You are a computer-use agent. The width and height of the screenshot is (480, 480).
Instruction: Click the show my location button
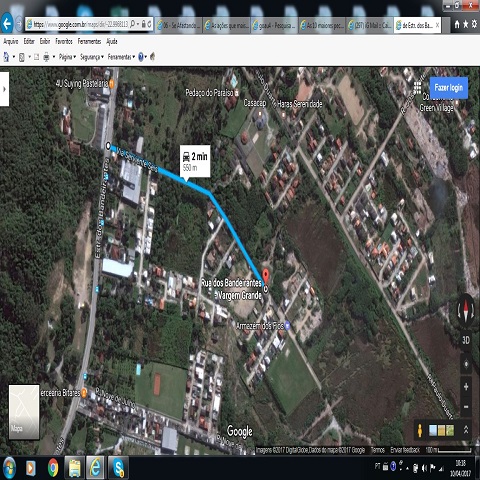(466, 364)
